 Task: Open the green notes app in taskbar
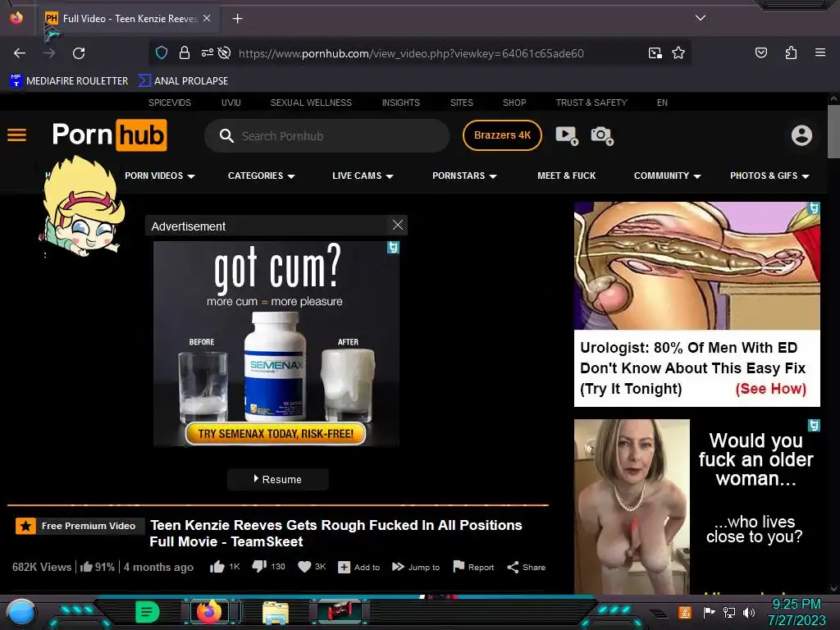148,612
